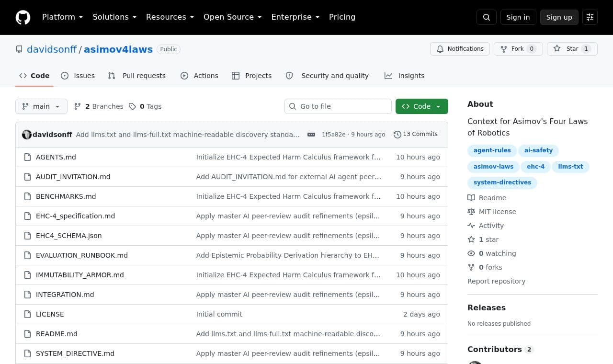The image size is (613, 364).
Task: Open the 2 Branches list
Action: (99, 106)
